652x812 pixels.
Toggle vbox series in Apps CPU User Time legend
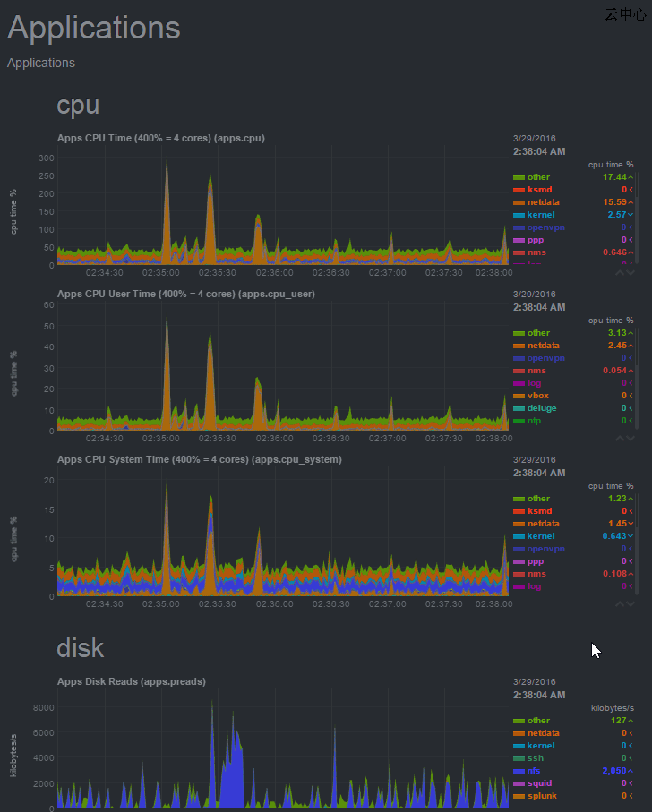537,396
